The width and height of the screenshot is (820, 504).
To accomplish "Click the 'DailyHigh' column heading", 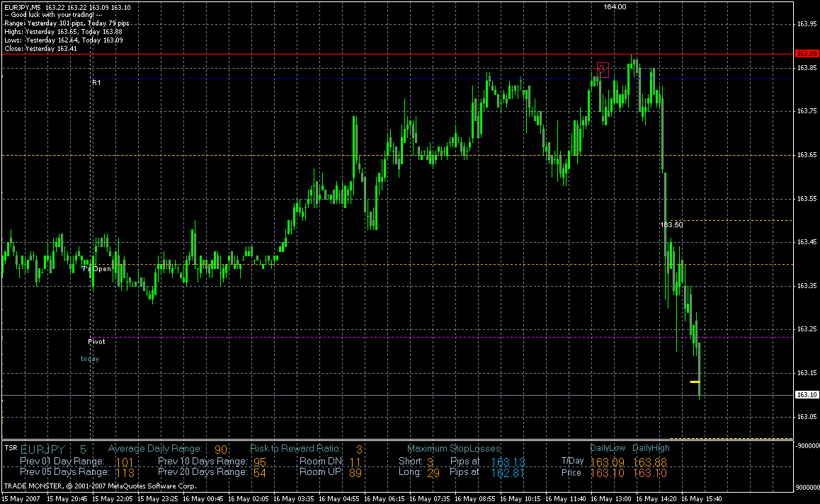I will [x=651, y=448].
